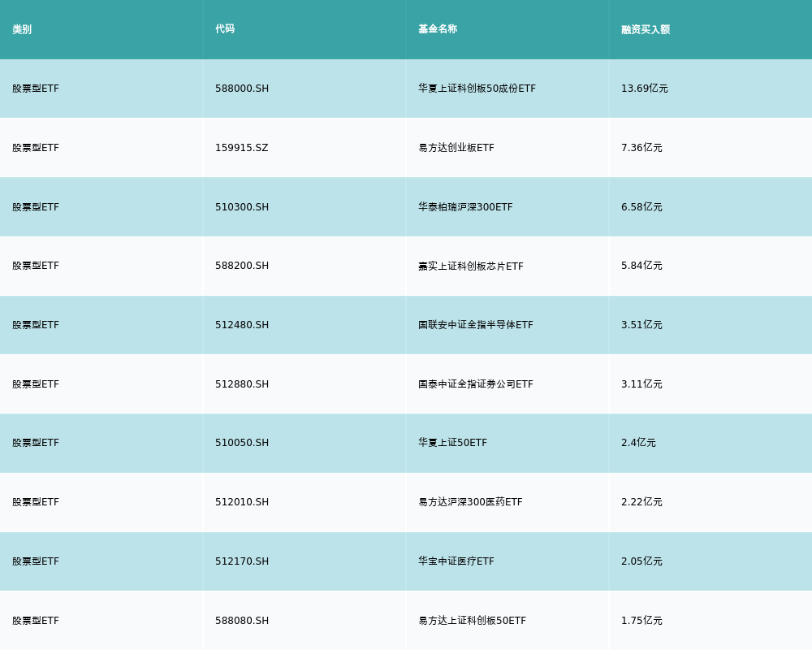Screen dimensions: 812x650
Task: Select code 588000.SH
Action: point(242,89)
